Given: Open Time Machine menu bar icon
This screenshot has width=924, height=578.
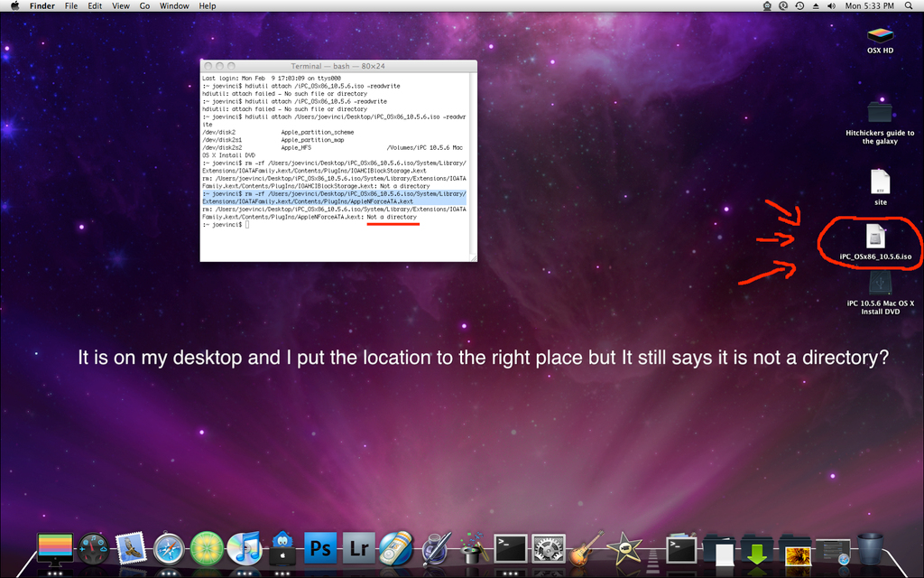Looking at the screenshot, I should (799, 6).
